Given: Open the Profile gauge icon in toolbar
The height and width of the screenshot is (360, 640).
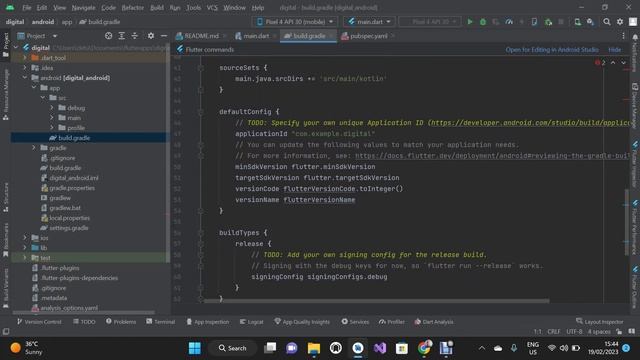Looking at the screenshot, I should coord(509,22).
